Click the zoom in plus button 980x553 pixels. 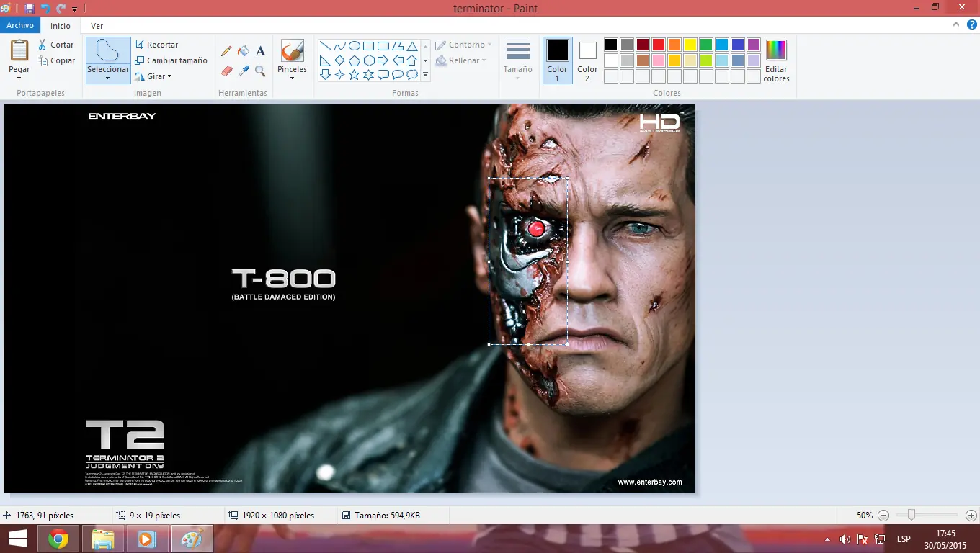click(971, 516)
